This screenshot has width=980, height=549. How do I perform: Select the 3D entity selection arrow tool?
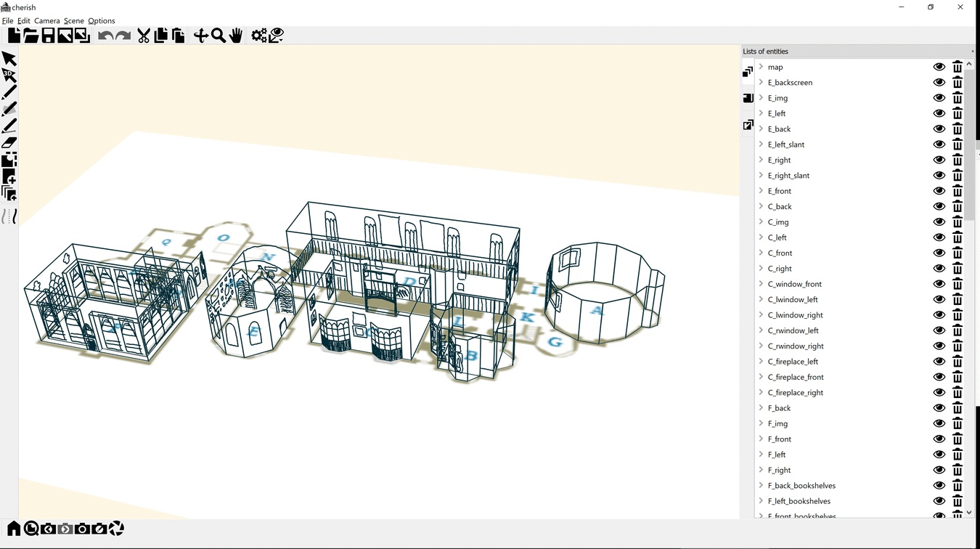[9, 76]
